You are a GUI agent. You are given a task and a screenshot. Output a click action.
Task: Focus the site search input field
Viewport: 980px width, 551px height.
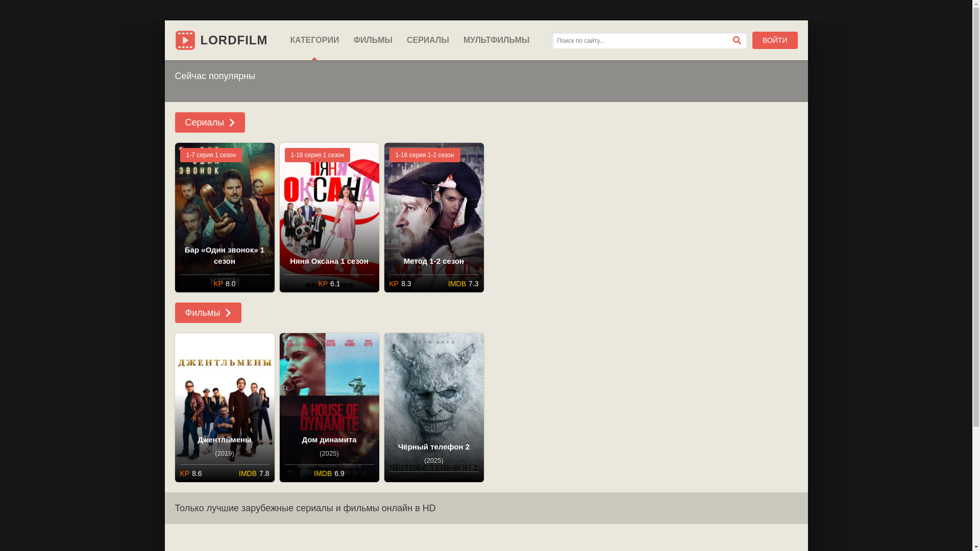click(x=641, y=41)
